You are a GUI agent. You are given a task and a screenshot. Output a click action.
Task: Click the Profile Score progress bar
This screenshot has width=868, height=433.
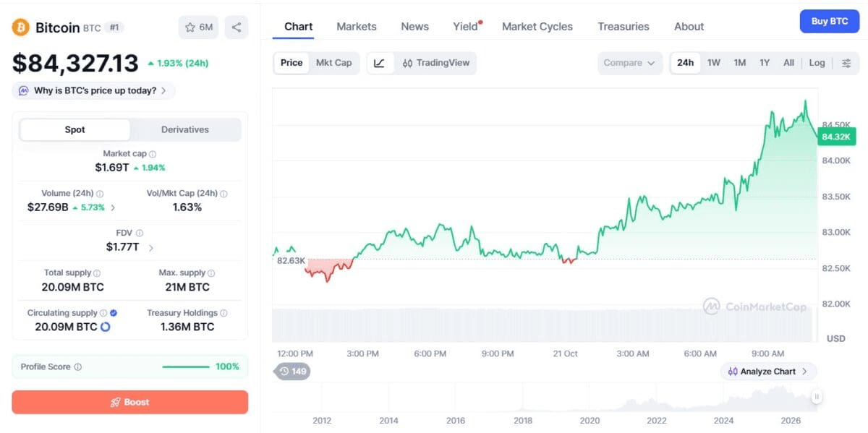[186, 367]
